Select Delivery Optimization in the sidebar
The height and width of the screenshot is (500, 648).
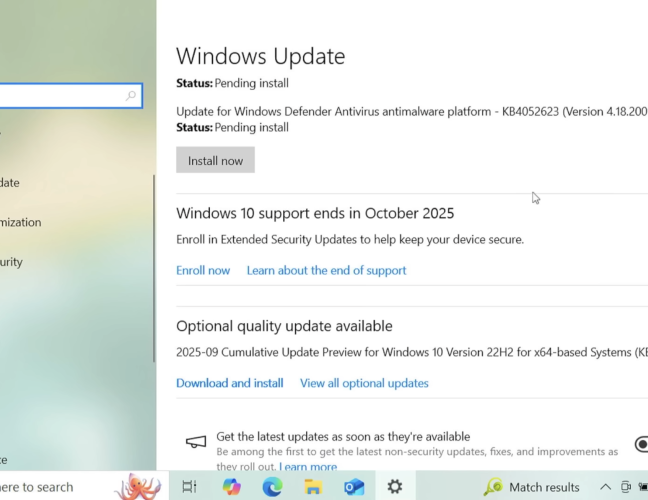[x=22, y=222]
